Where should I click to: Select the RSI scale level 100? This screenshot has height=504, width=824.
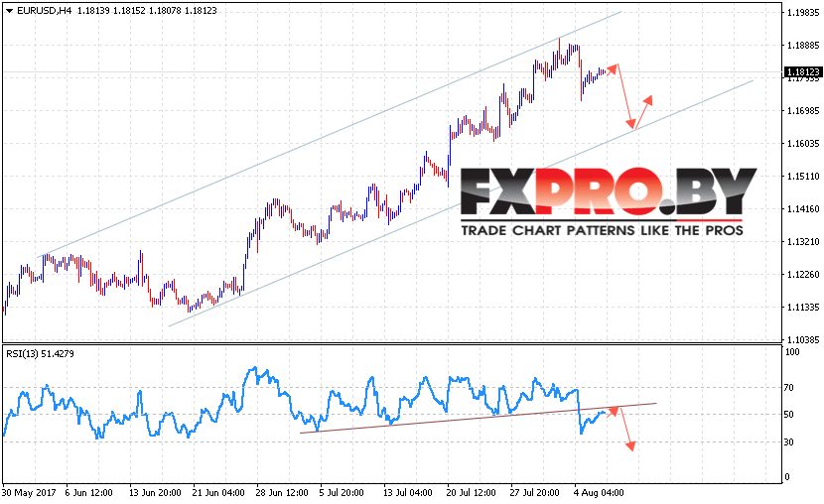click(792, 352)
